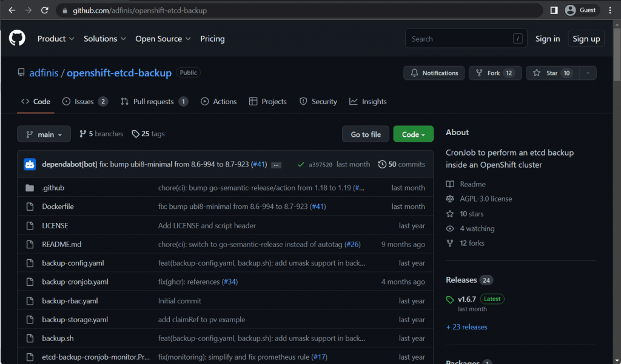Click the Sign in link

pyautogui.click(x=548, y=39)
